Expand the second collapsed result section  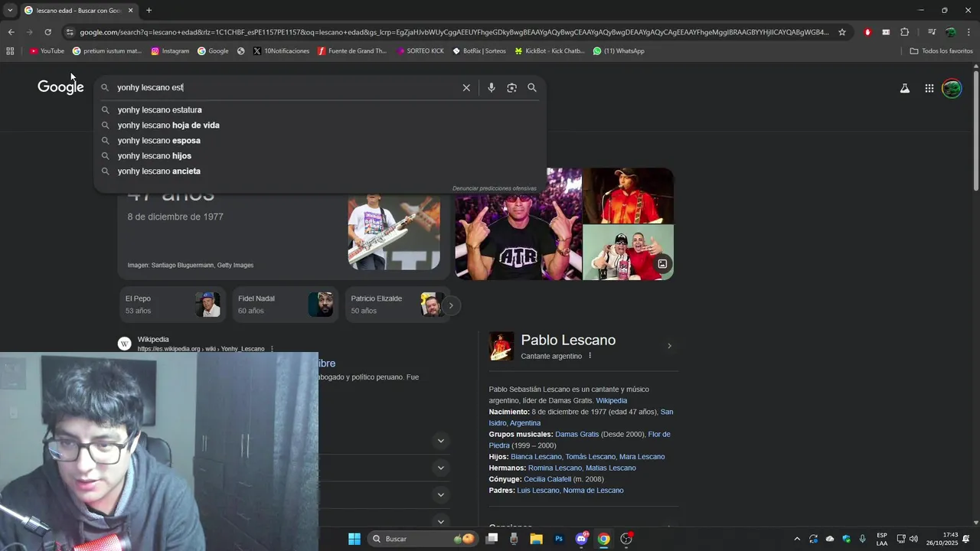[440, 468]
